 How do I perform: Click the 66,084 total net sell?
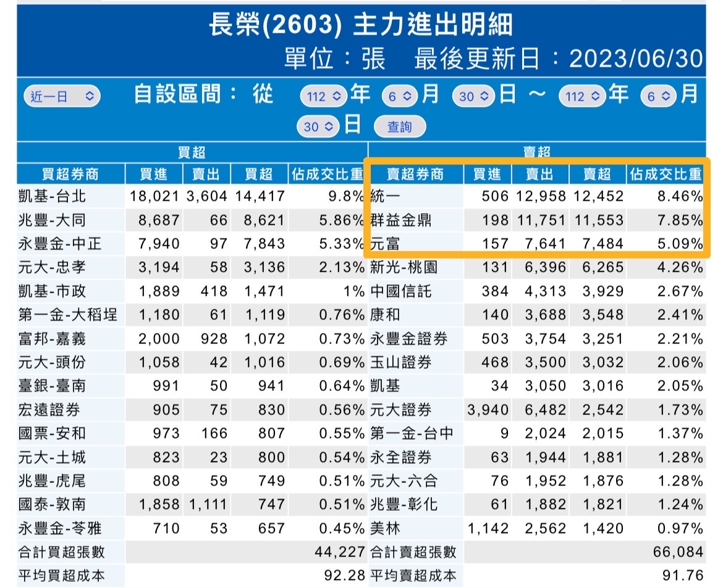point(679,552)
